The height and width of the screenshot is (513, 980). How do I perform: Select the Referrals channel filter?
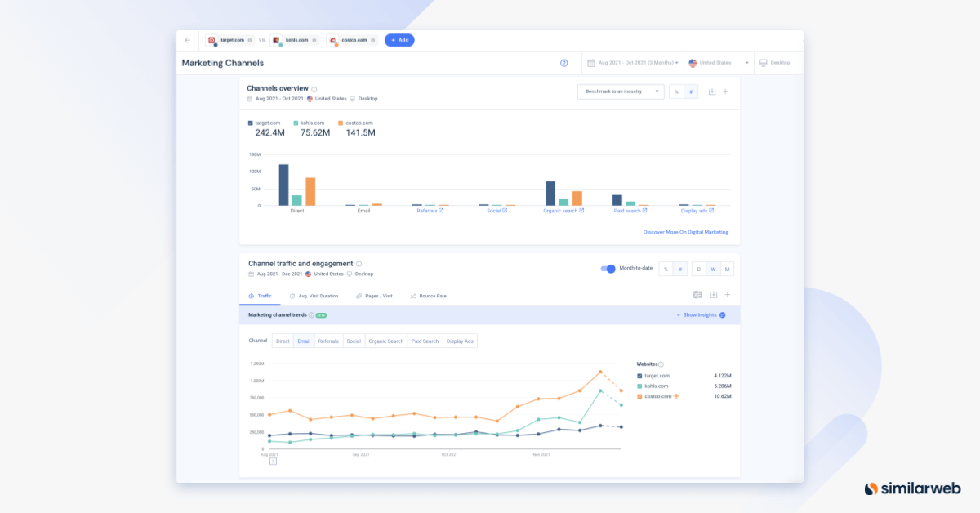pos(328,341)
